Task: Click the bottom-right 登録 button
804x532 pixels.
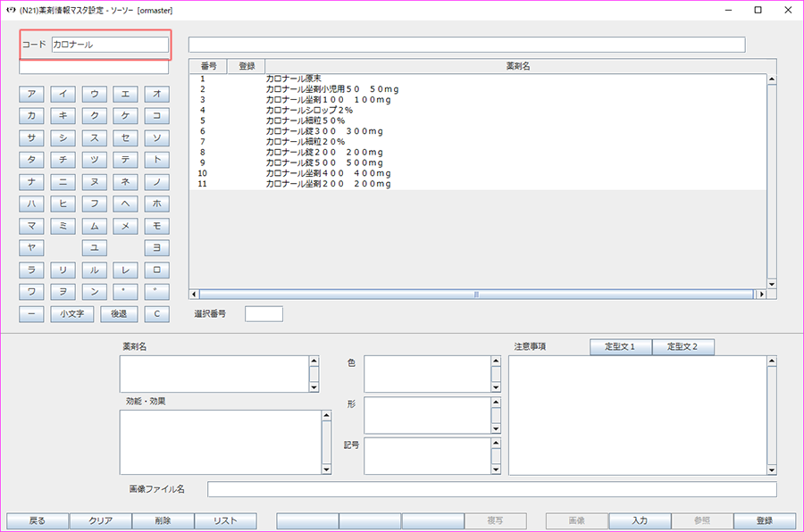Action: click(x=765, y=520)
